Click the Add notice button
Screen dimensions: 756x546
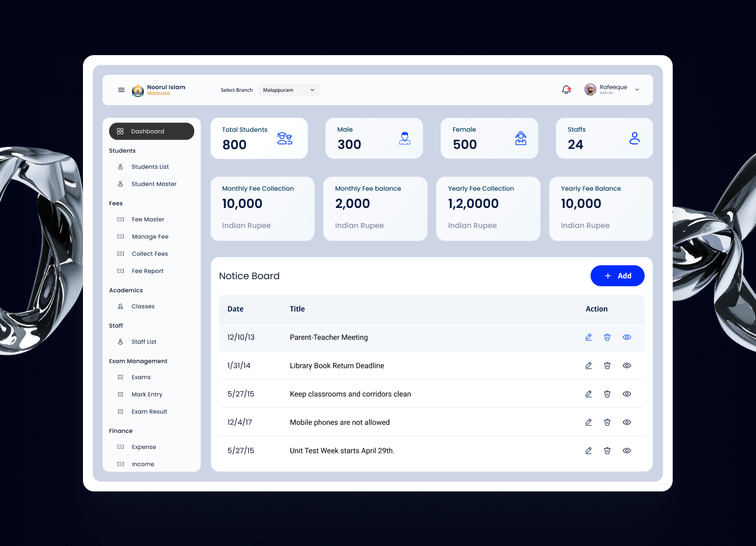[x=617, y=276]
